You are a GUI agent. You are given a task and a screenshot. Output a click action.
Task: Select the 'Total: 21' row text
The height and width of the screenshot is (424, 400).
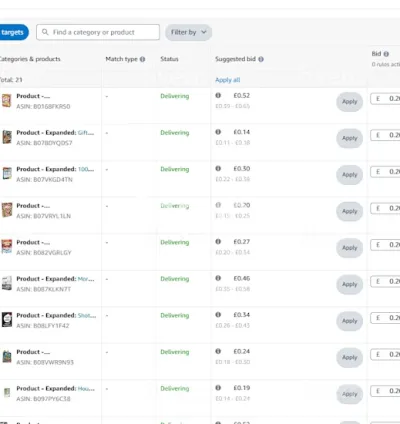coord(11,80)
